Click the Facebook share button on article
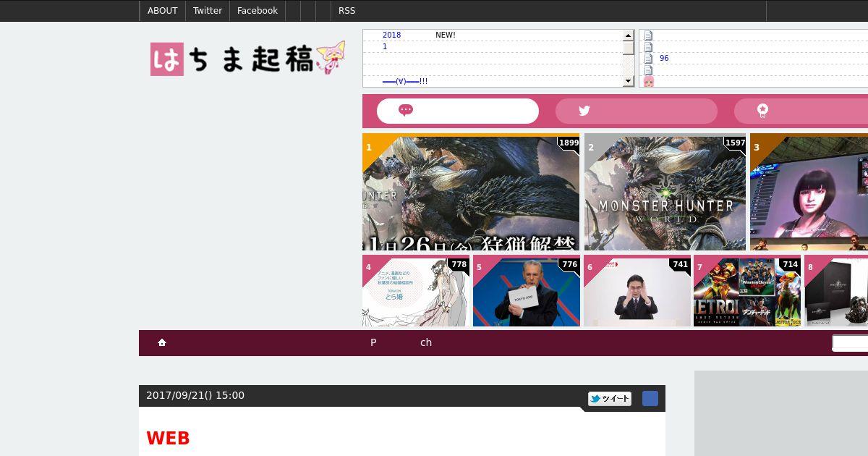868x456 pixels. click(650, 399)
